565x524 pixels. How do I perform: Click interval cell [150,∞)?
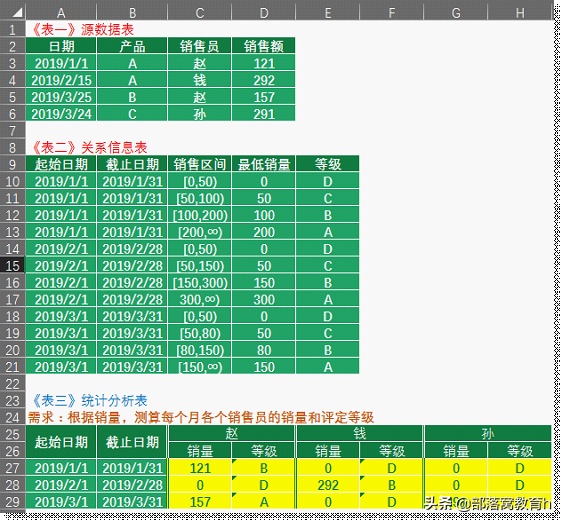pos(200,367)
